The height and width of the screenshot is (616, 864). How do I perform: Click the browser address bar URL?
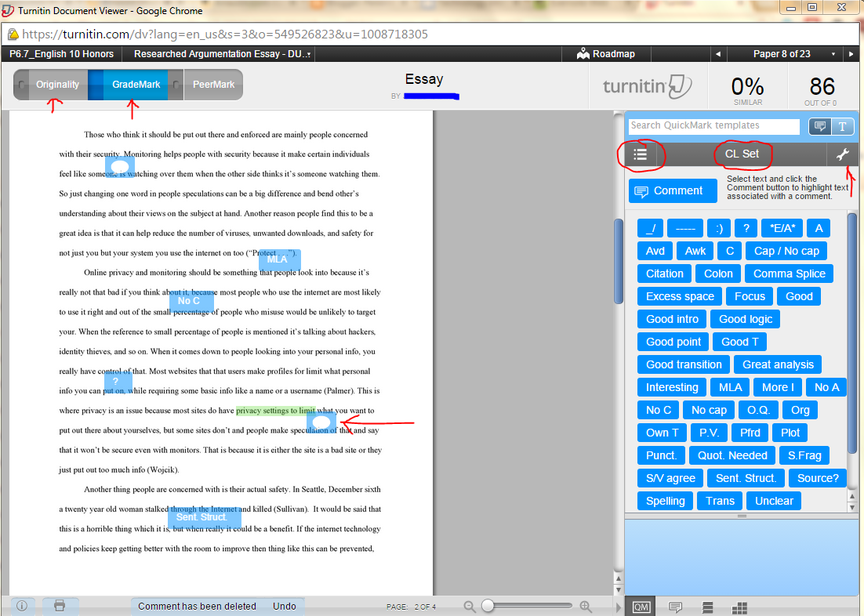(x=225, y=34)
